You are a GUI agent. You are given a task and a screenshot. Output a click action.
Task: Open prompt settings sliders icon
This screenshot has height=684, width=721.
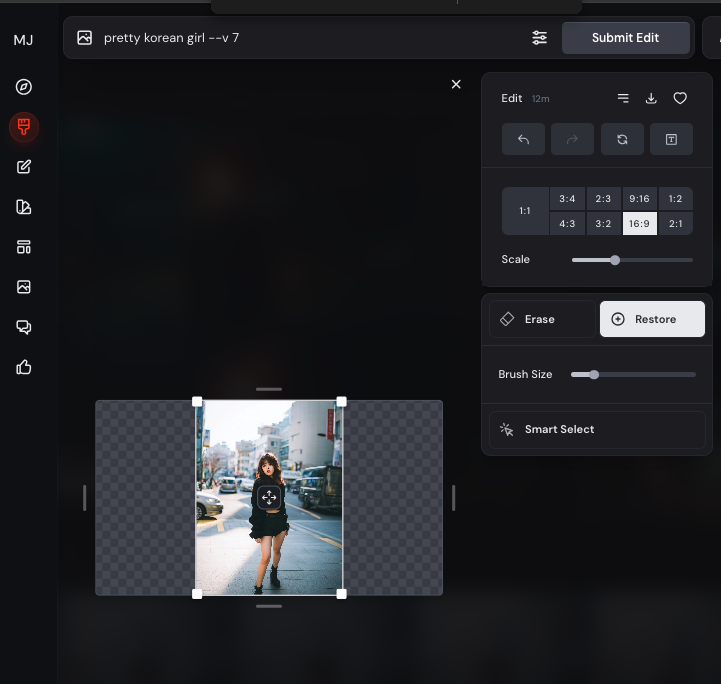pos(539,38)
